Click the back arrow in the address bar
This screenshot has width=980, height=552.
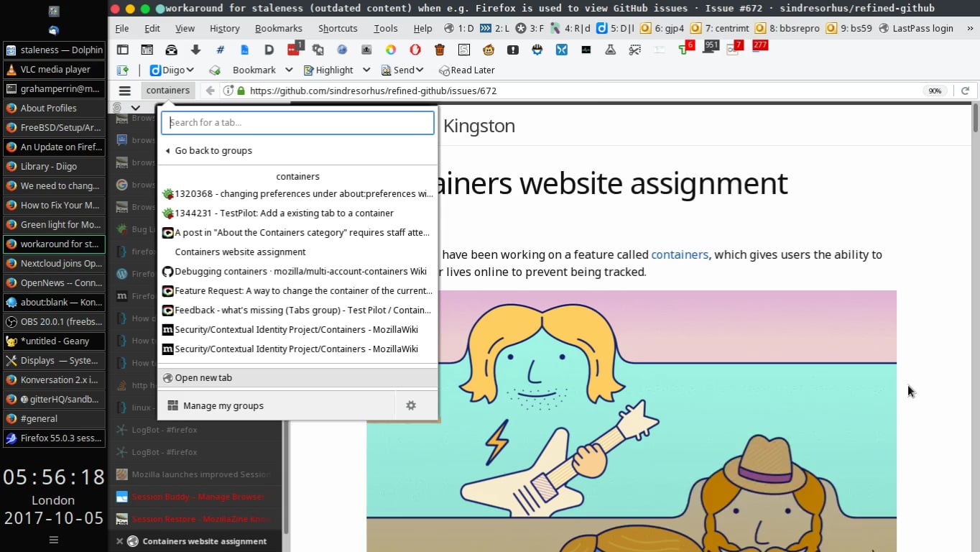(x=210, y=91)
